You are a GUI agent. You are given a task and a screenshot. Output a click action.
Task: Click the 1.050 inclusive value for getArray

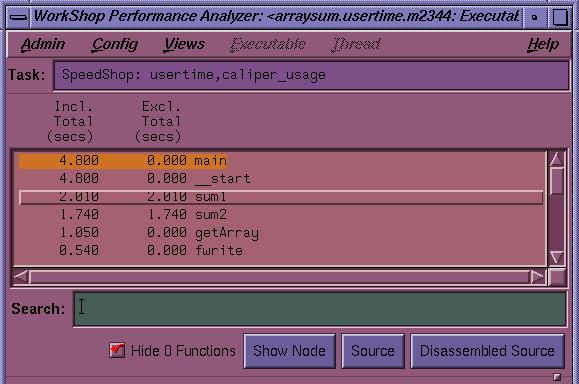tap(79, 233)
